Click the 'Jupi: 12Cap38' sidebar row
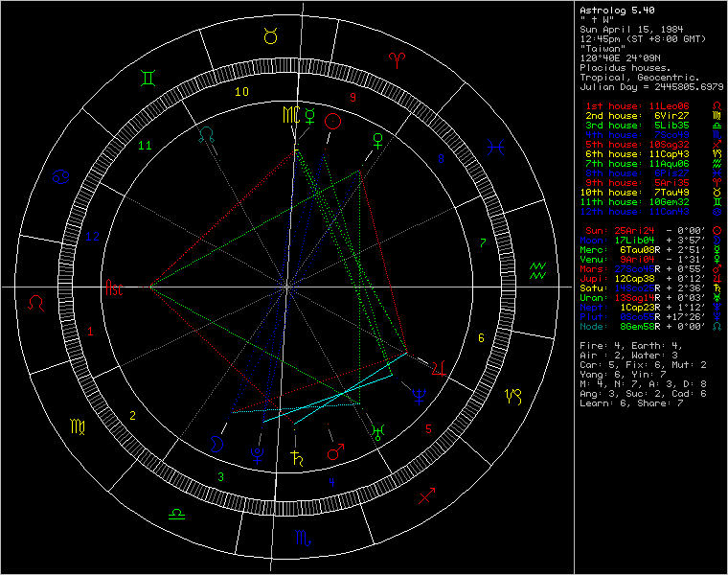Screen dimensions: 728x575 (x=650, y=279)
